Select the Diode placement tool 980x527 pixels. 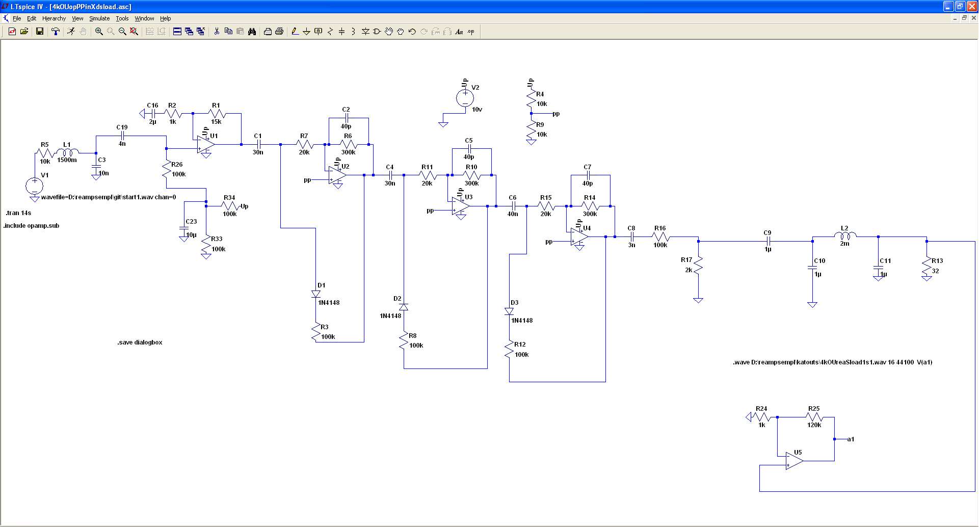(365, 32)
